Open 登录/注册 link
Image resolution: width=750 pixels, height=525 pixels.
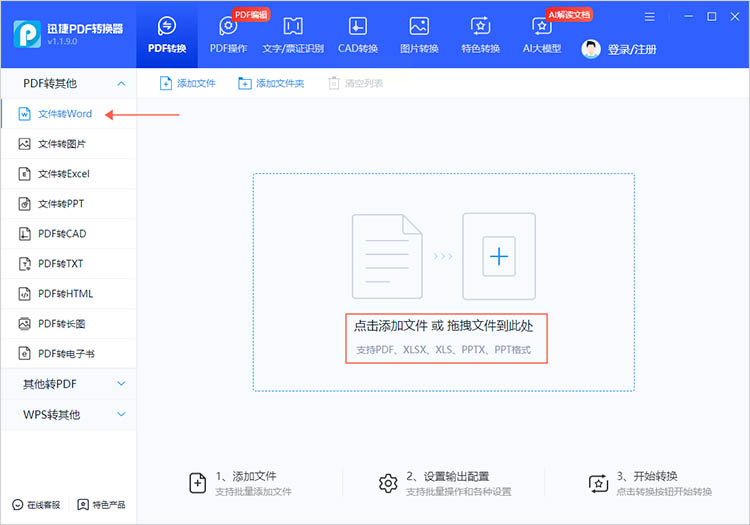point(632,49)
